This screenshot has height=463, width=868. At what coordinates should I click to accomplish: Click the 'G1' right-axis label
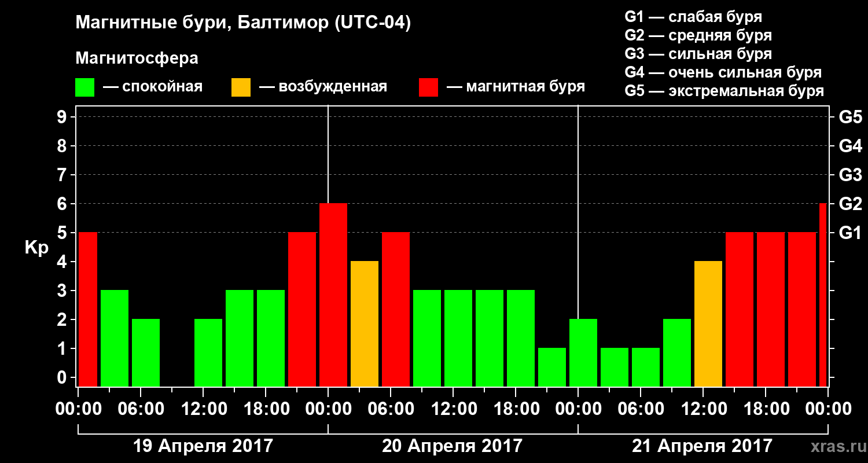click(851, 233)
